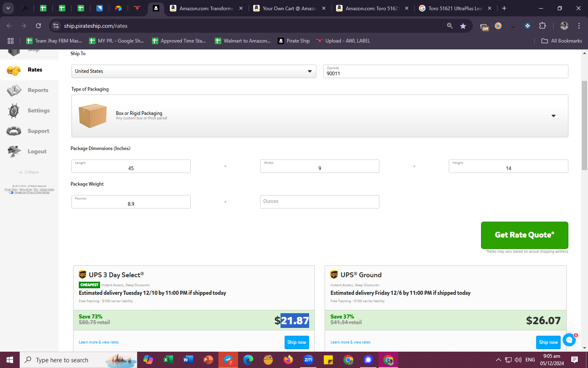
Task: Click the extension icon labeled Off
Action: [484, 27]
